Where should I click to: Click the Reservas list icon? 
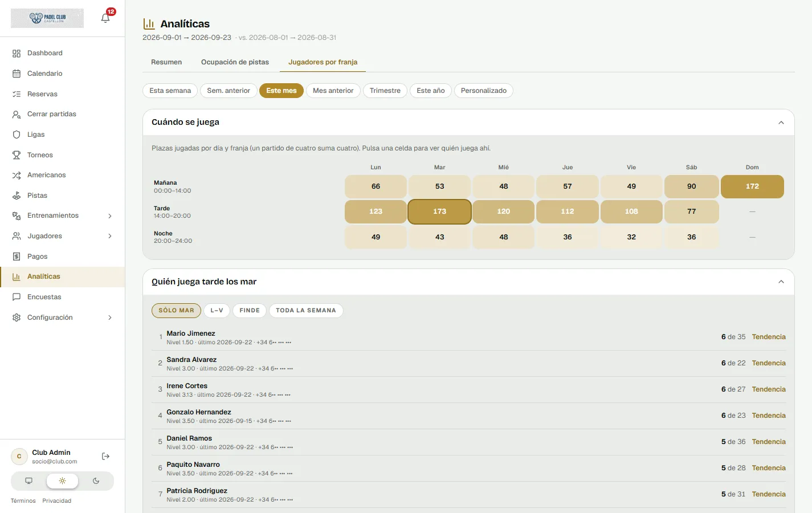(17, 94)
